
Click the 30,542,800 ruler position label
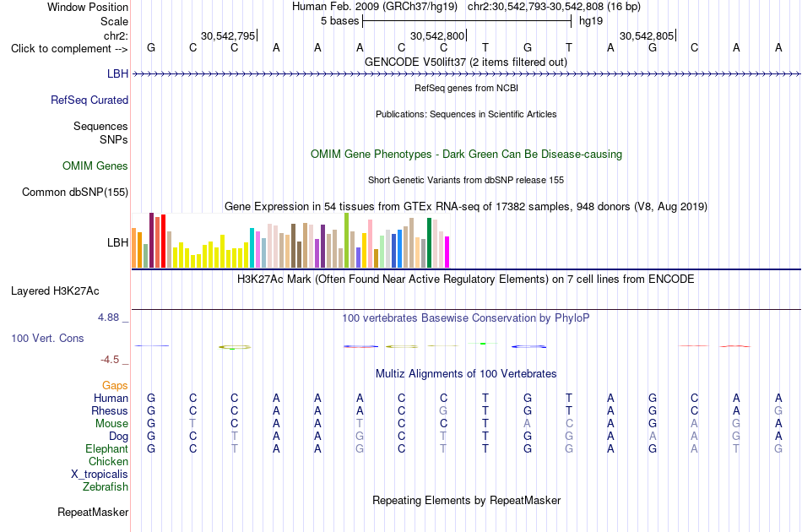coord(437,35)
